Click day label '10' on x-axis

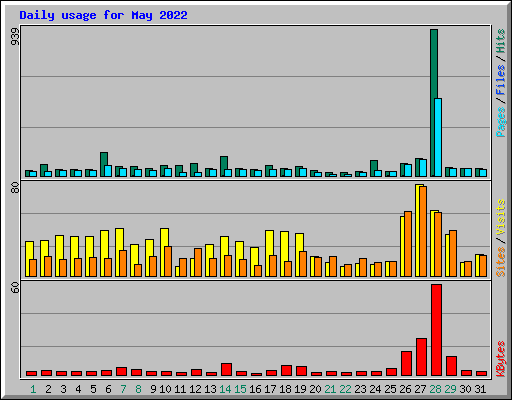pyautogui.click(x=165, y=389)
